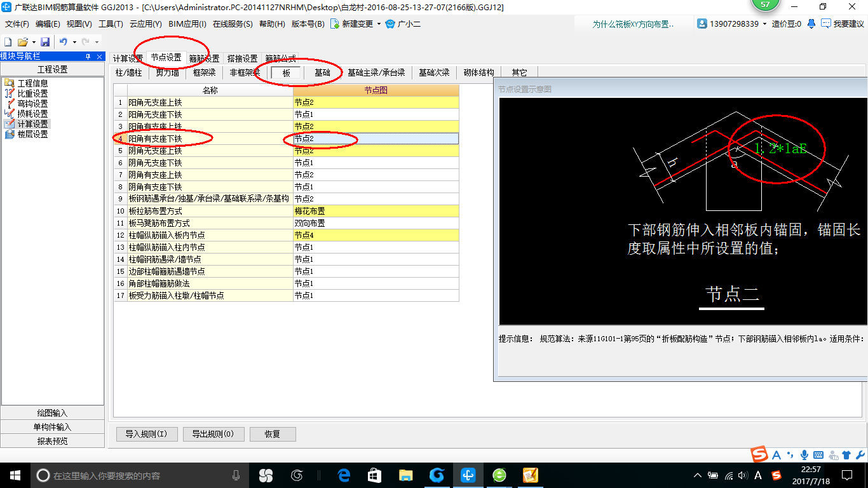Viewport: 868px width, 488px height.
Task: Open the 云应用(Y) menu
Action: coord(146,24)
